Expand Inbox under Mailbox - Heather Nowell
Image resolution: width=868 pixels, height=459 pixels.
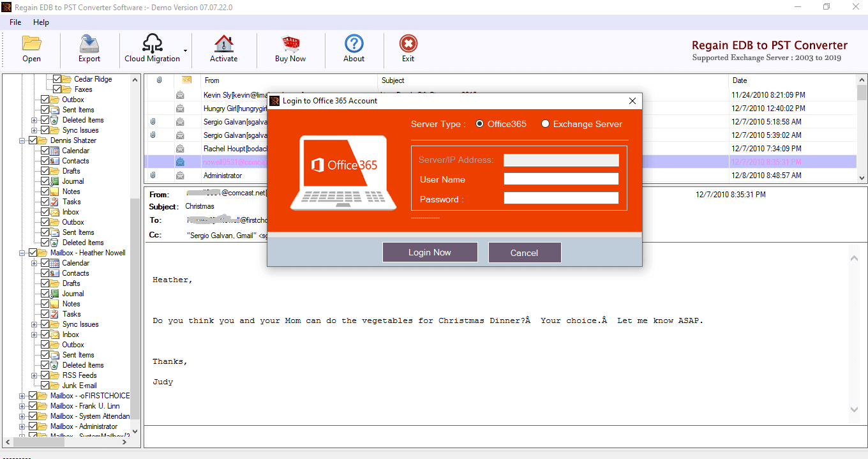pyautogui.click(x=34, y=335)
